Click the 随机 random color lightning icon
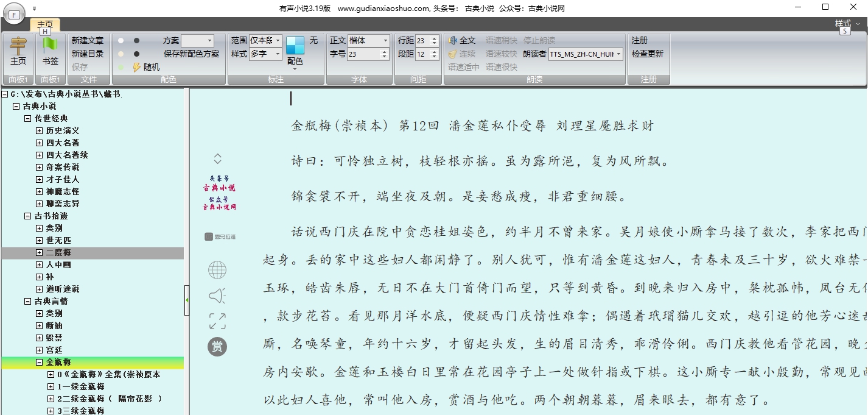This screenshot has width=868, height=415. pyautogui.click(x=137, y=66)
